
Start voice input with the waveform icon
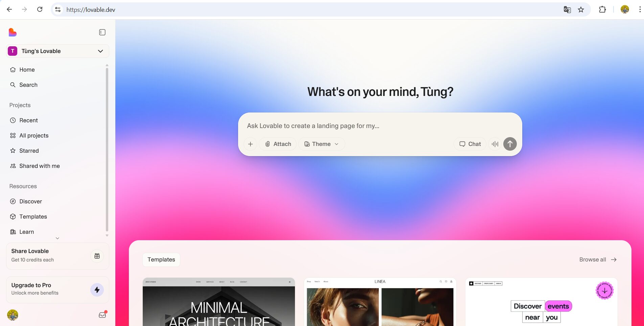[x=495, y=144]
